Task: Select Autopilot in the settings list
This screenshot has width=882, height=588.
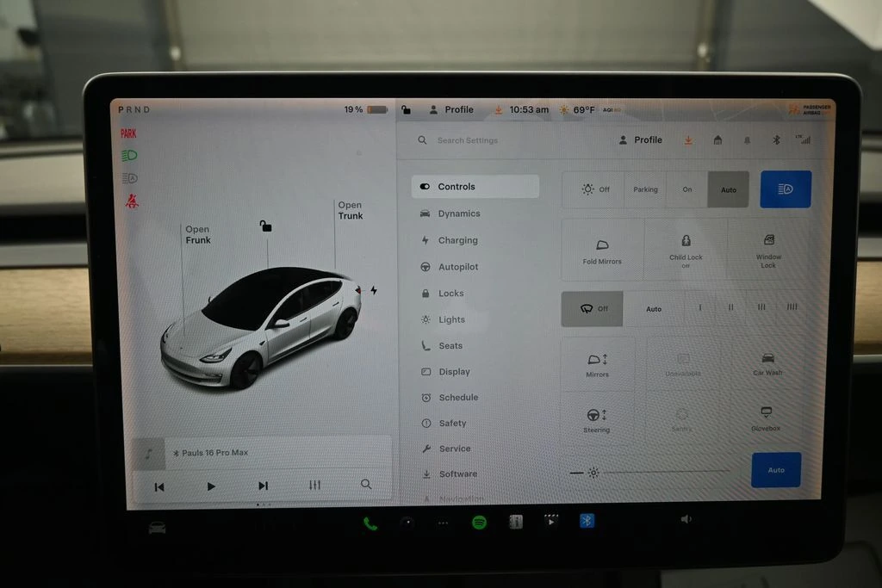Action: click(457, 268)
